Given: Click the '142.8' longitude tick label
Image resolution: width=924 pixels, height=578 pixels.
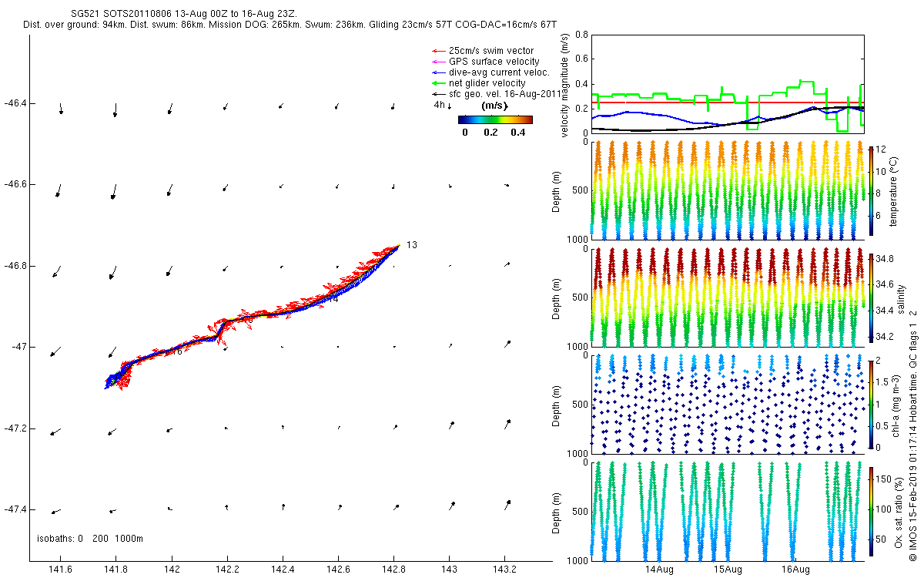Looking at the screenshot, I should pyautogui.click(x=393, y=570).
